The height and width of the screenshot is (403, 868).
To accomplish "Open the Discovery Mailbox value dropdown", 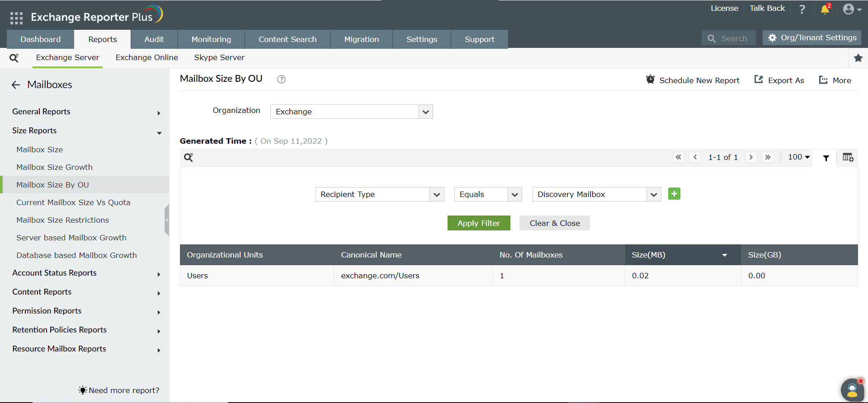I will (x=596, y=194).
